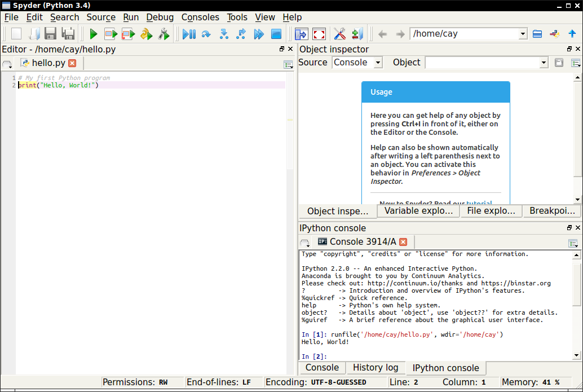Viewport: 583px width, 392px height.
Task: Click the Object name input field
Action: (482, 63)
